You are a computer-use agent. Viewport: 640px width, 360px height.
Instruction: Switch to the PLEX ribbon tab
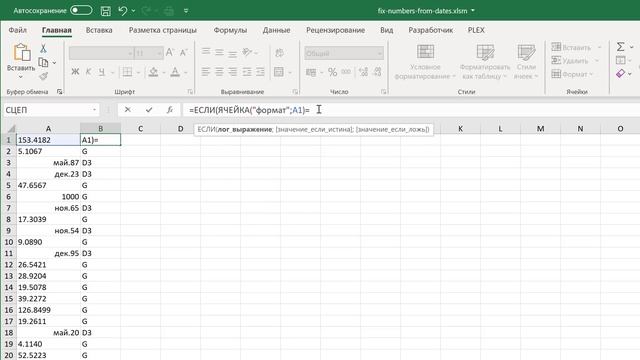coord(476,30)
